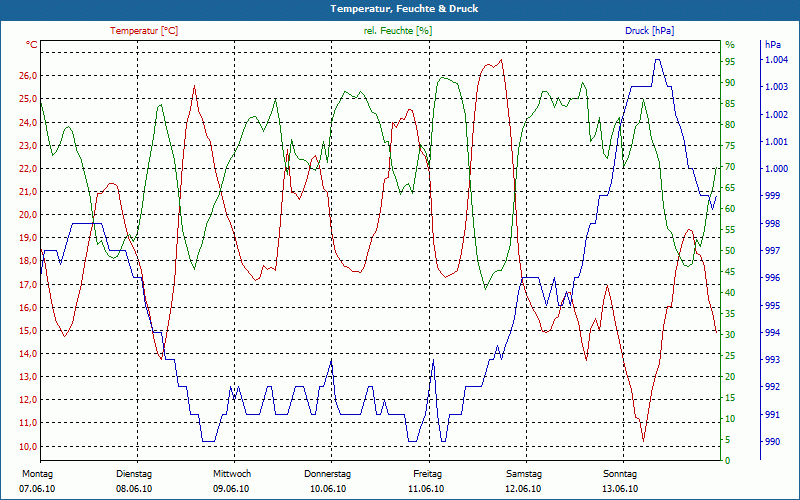Click the '25,0' temperature axis value
The width and height of the screenshot is (800, 500).
pyautogui.click(x=28, y=98)
